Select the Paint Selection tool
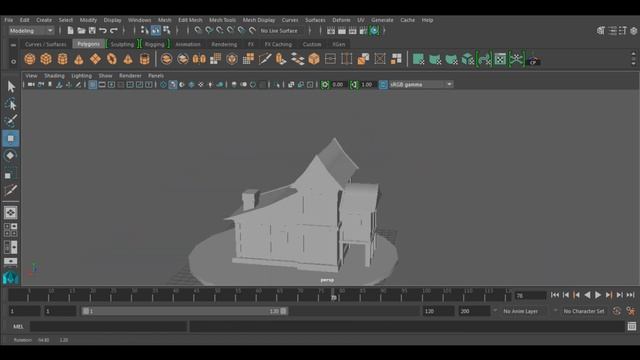640x360 pixels. (x=11, y=121)
